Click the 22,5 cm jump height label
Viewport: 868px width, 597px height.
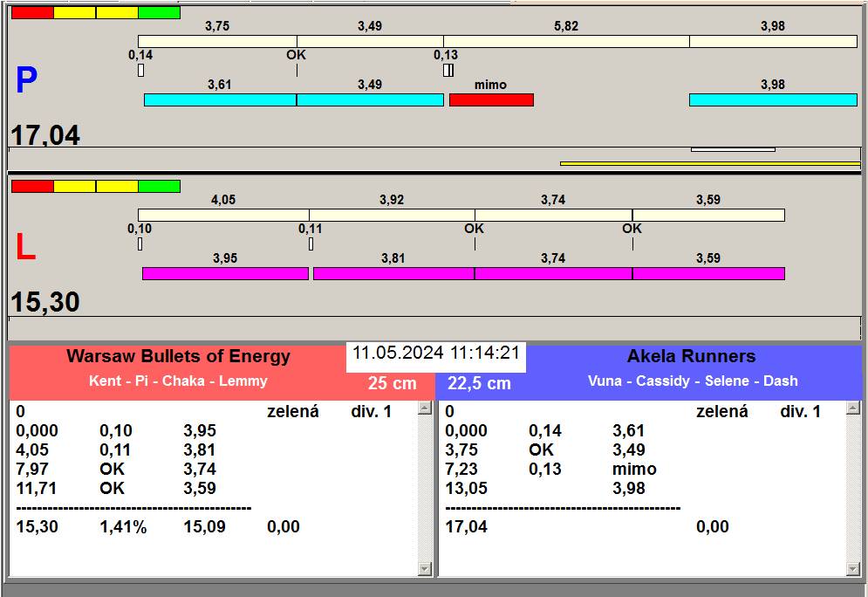(479, 383)
